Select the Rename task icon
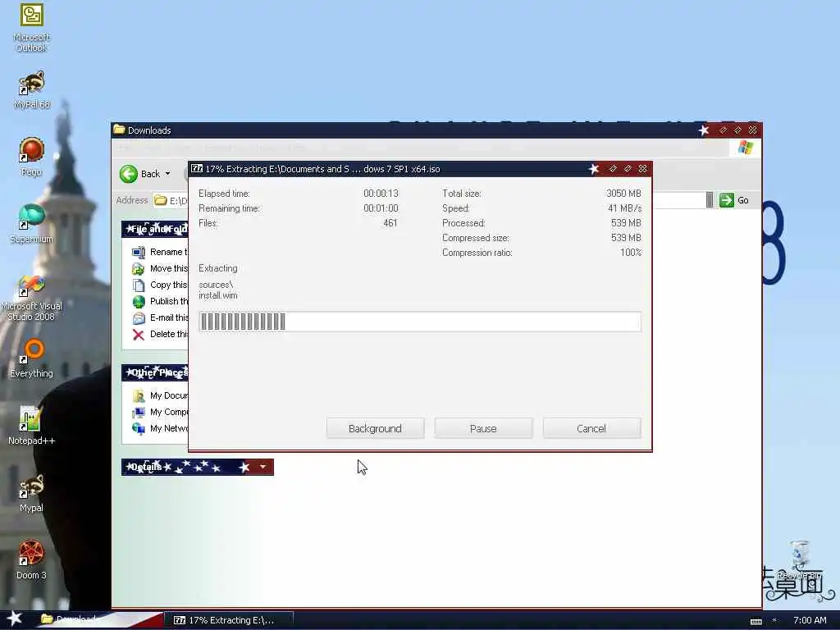Image resolution: width=840 pixels, height=630 pixels. pyautogui.click(x=138, y=253)
